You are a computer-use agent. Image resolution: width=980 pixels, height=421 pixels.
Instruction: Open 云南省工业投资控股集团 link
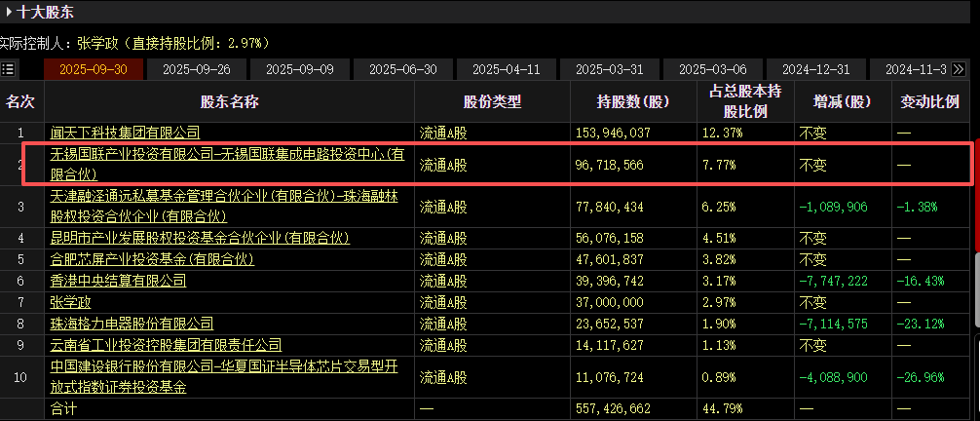pyautogui.click(x=167, y=345)
